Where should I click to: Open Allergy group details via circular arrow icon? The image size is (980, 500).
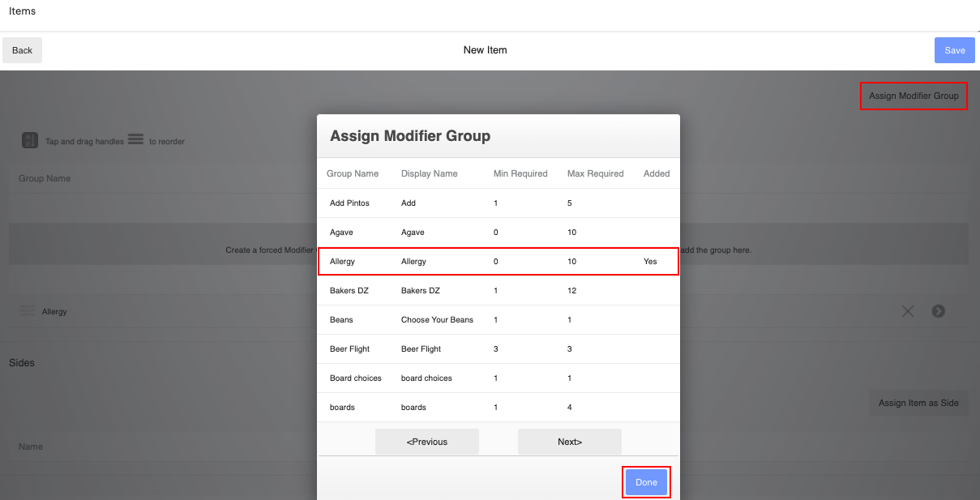click(x=938, y=310)
